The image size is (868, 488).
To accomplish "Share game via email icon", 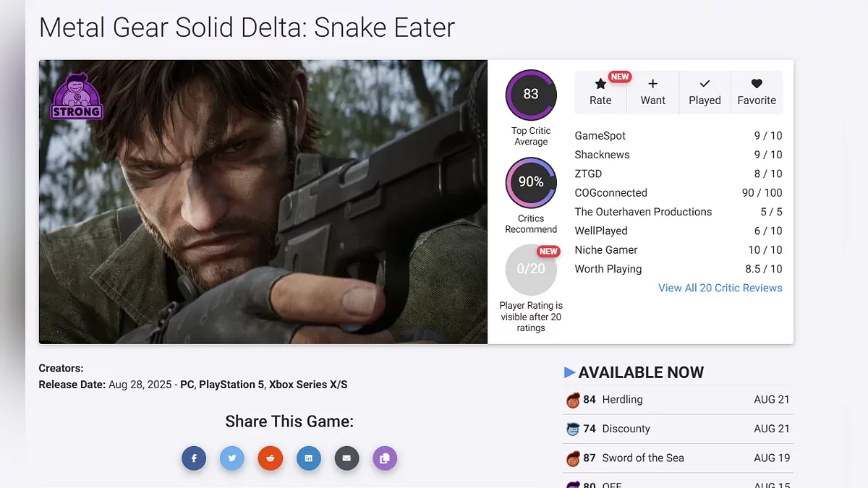I will pyautogui.click(x=346, y=458).
